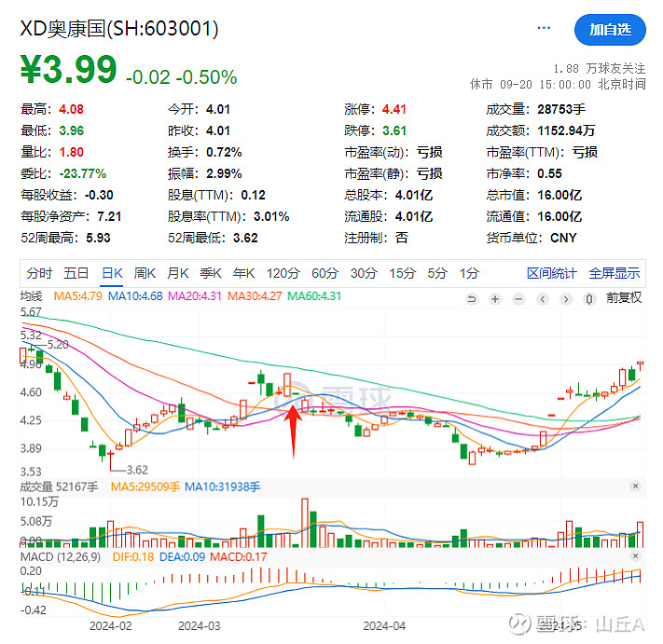This screenshot has width=663, height=644.
Task: Click the MACD:0.17 value
Action: pyautogui.click(x=239, y=557)
